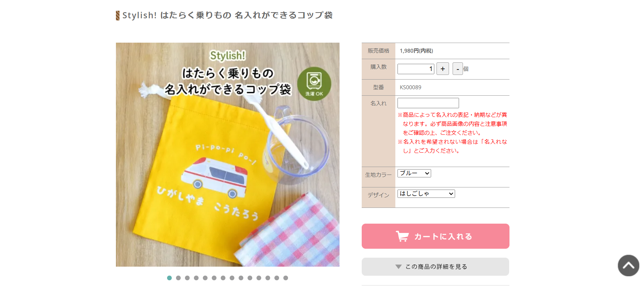Select the fifth carousel dot indicator
644x286 pixels.
[x=205, y=278]
